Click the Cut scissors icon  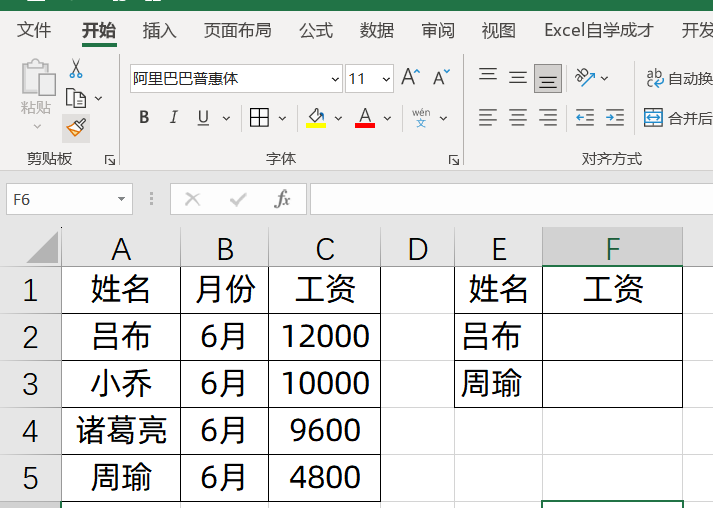pyautogui.click(x=75, y=69)
